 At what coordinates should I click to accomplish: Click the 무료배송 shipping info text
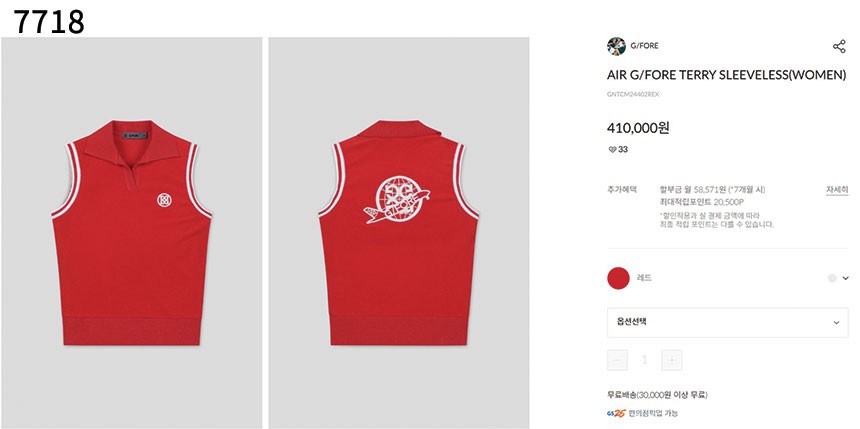pyautogui.click(x=657, y=395)
